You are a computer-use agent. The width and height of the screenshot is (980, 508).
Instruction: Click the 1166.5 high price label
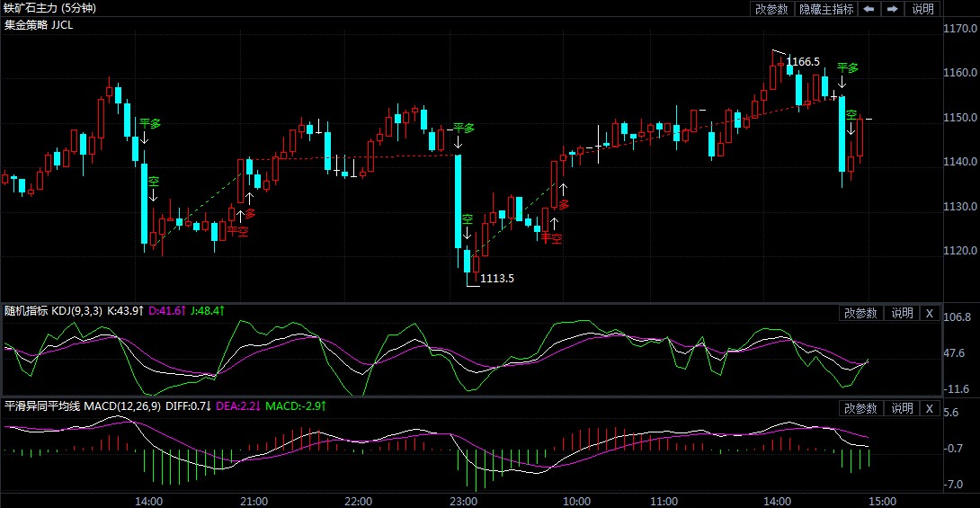pyautogui.click(x=803, y=62)
